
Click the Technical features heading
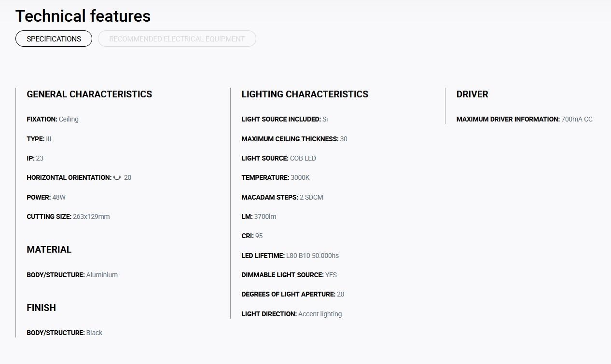pos(83,16)
